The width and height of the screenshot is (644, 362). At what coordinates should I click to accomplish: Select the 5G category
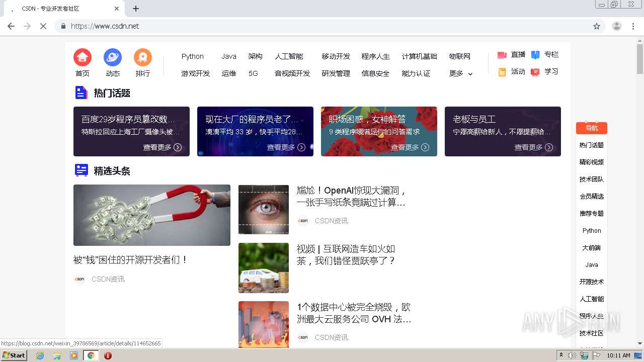253,73
